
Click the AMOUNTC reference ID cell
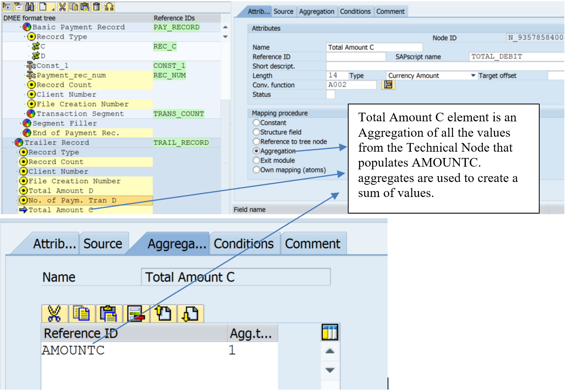(134, 350)
